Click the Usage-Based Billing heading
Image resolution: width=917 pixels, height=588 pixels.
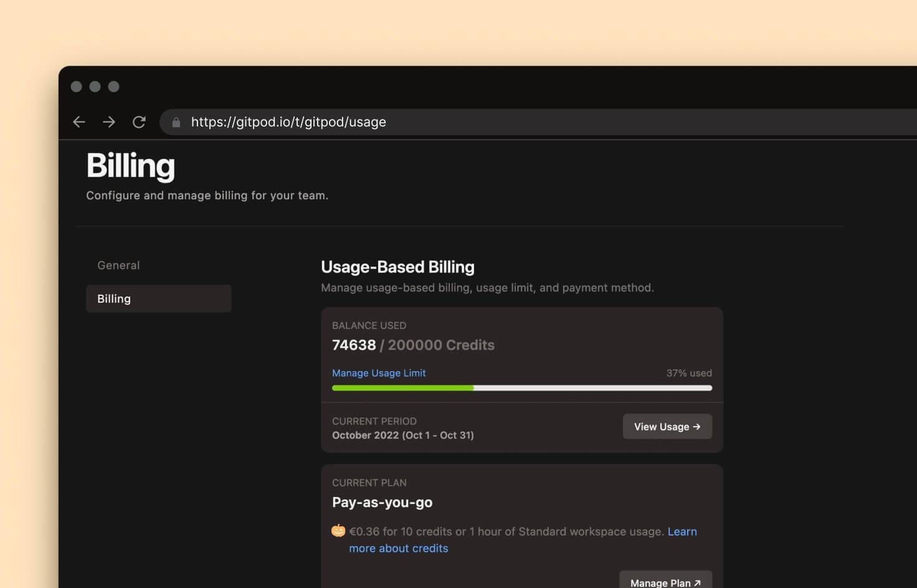(397, 267)
